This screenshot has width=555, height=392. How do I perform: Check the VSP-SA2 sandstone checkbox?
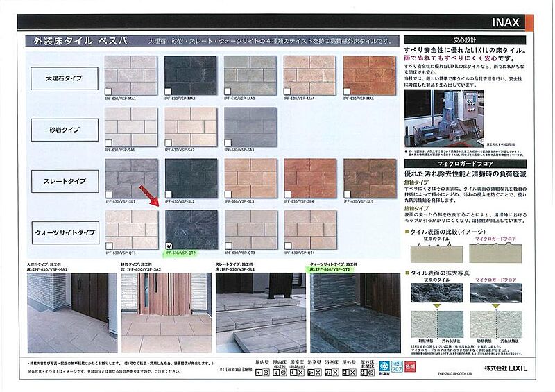click(169, 143)
